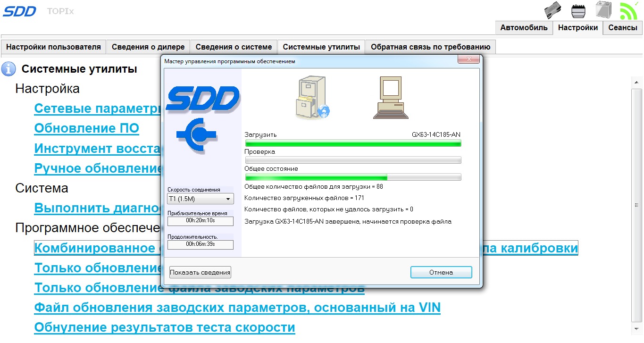Switch to the Автомобиль tab

[524, 27]
